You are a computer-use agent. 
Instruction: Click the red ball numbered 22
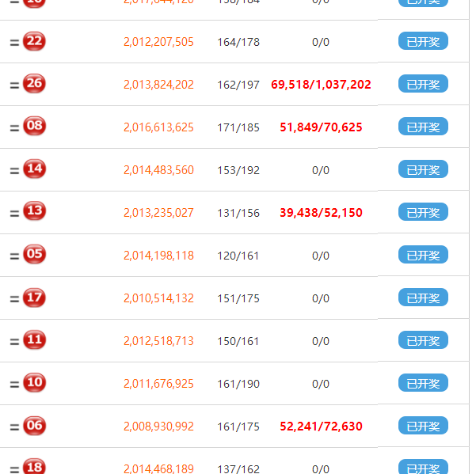[34, 41]
